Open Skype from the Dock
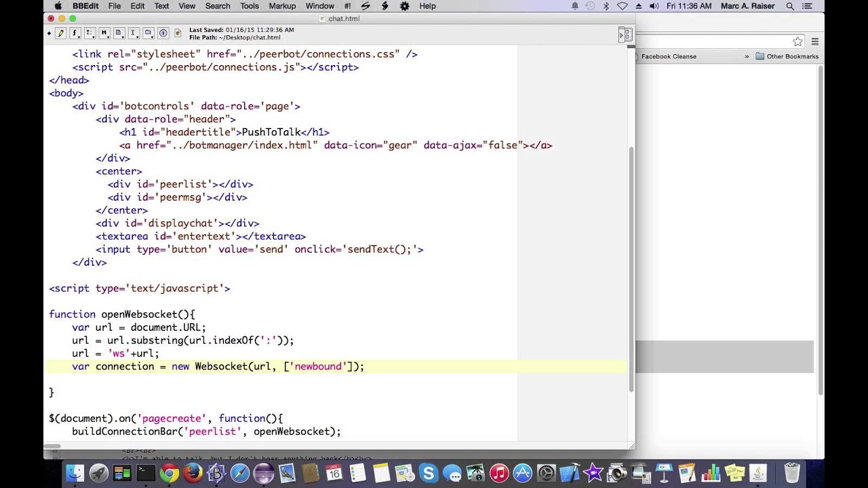Viewport: 868px width, 488px height. click(429, 472)
